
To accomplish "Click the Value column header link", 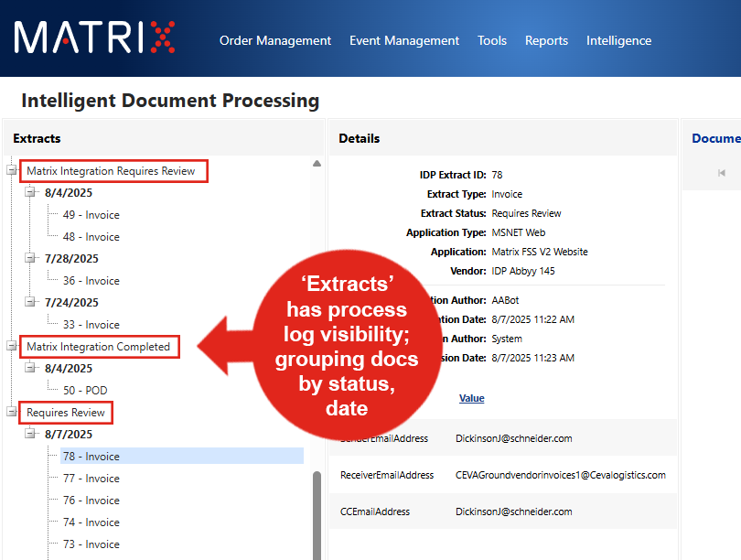I will pyautogui.click(x=472, y=398).
